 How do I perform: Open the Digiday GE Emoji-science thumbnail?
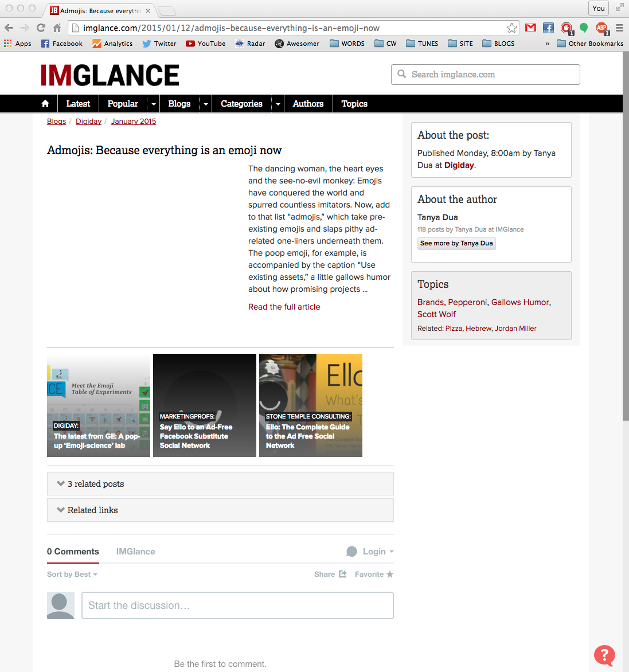point(99,405)
